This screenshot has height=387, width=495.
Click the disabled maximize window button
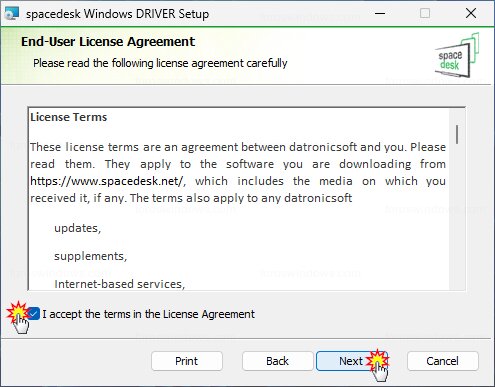click(425, 14)
